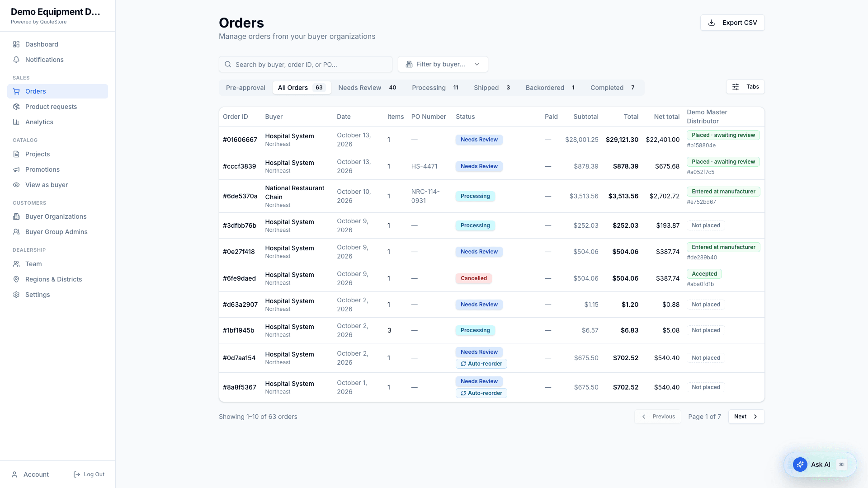Click the Projects document icon

pyautogui.click(x=16, y=154)
